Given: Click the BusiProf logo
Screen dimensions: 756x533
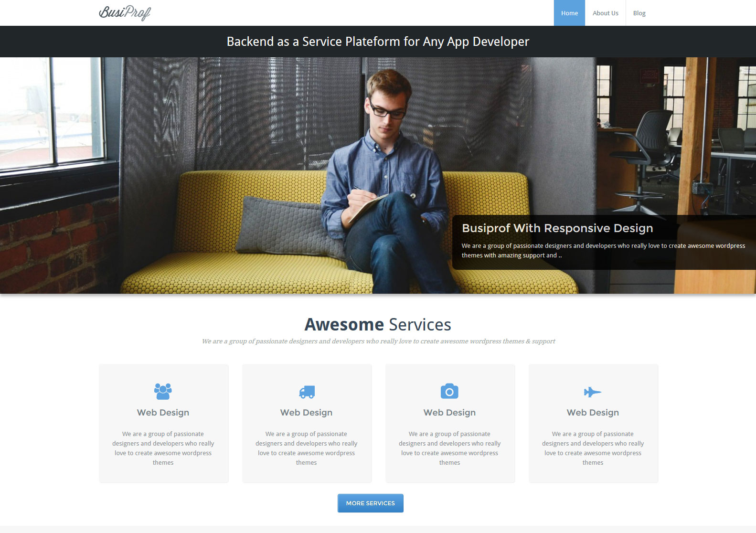Looking at the screenshot, I should [x=125, y=13].
